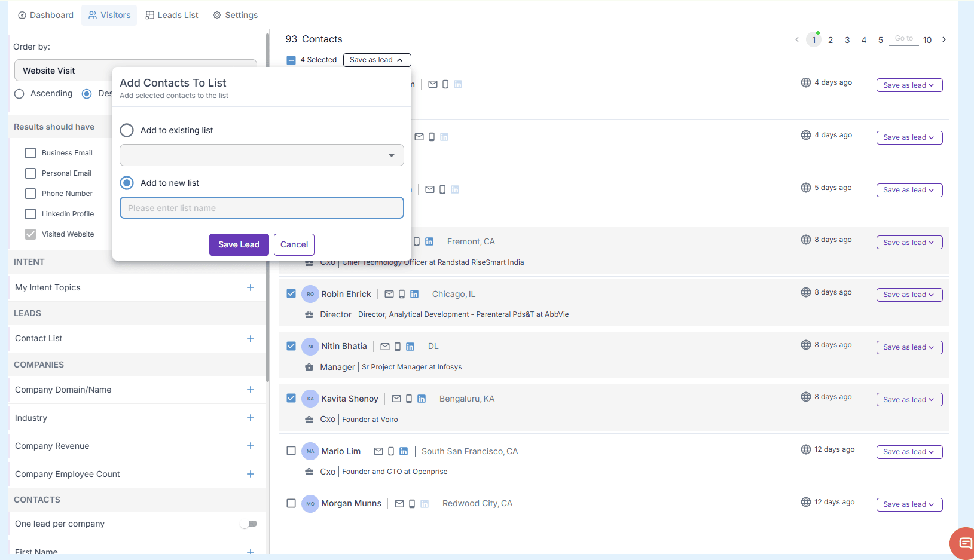Open the Dashboard tab
This screenshot has height=560, width=974.
pyautogui.click(x=46, y=15)
